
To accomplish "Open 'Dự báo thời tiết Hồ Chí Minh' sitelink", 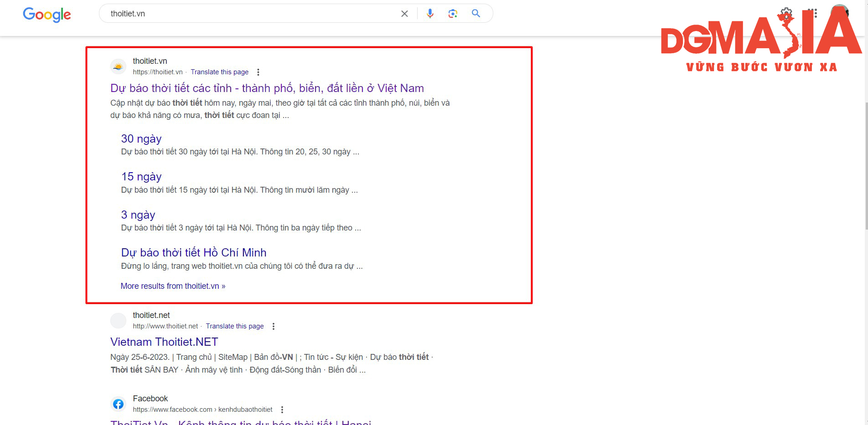I will pos(194,253).
